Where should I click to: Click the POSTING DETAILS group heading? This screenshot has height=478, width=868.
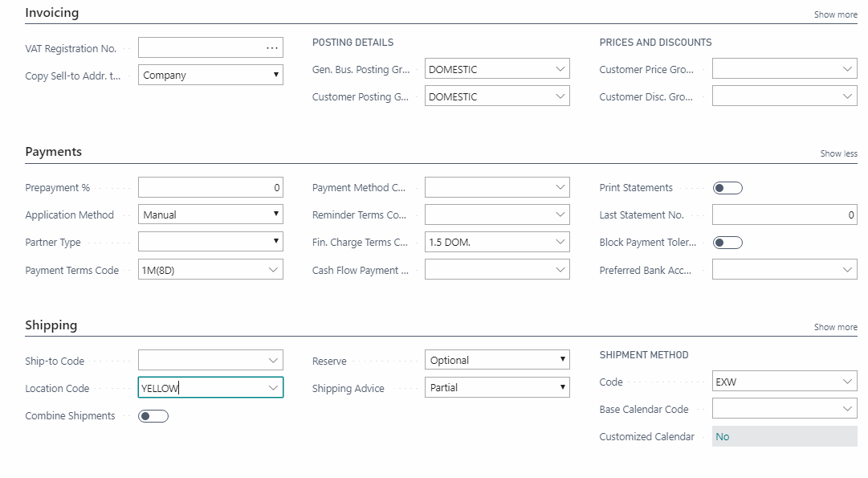point(352,42)
